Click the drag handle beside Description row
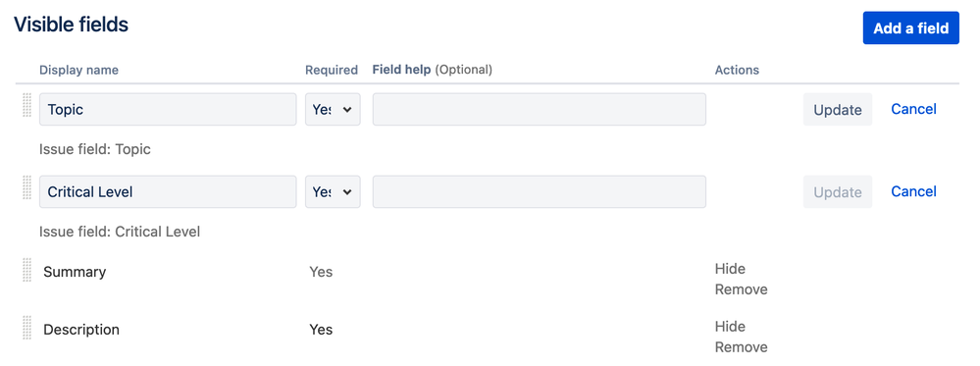The width and height of the screenshot is (980, 366). coord(26,327)
